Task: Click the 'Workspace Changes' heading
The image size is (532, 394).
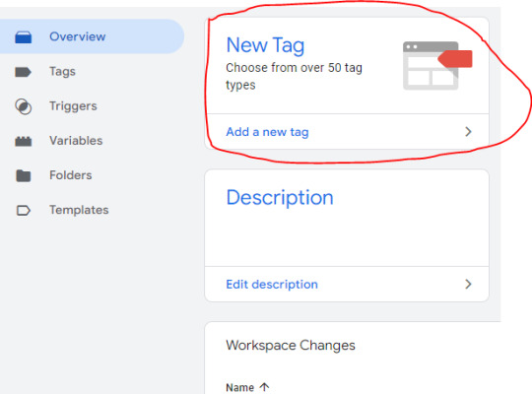Action: (x=291, y=346)
